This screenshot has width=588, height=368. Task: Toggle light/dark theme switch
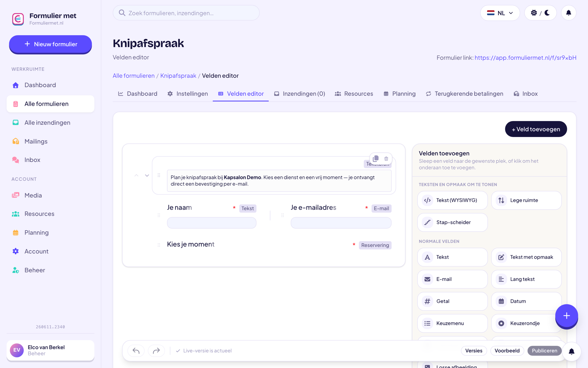coord(540,13)
